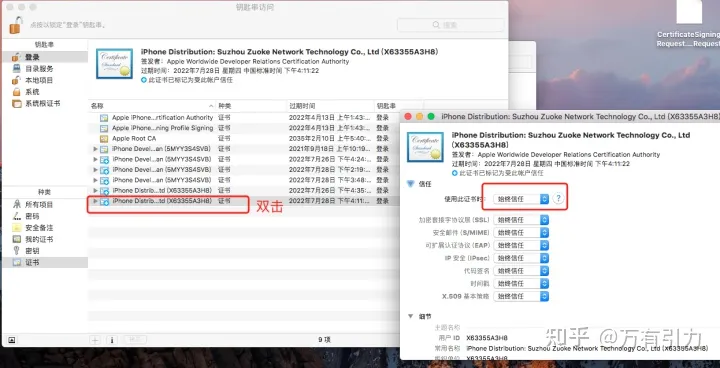Sort the list by the 名称 column header

[152, 106]
